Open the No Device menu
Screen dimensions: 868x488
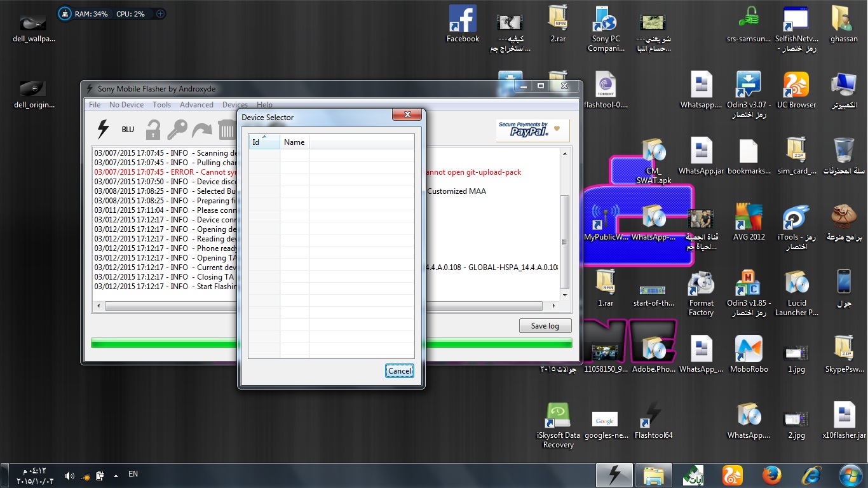(x=126, y=105)
